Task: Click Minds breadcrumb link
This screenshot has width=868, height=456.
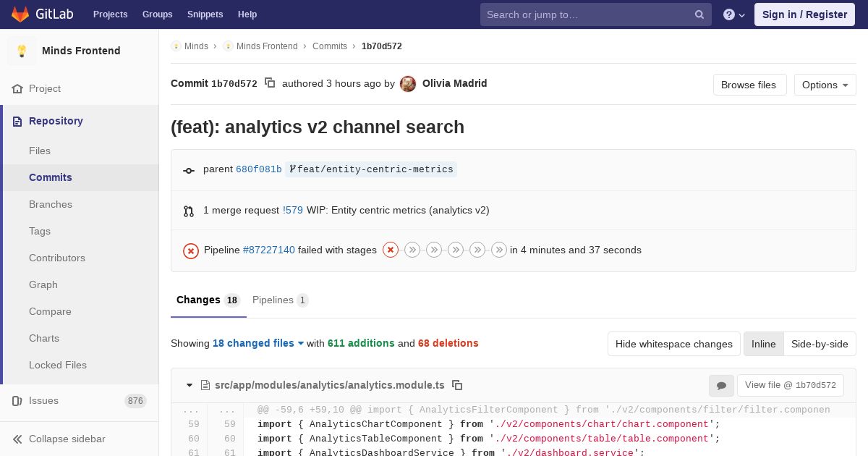Action: pyautogui.click(x=196, y=46)
